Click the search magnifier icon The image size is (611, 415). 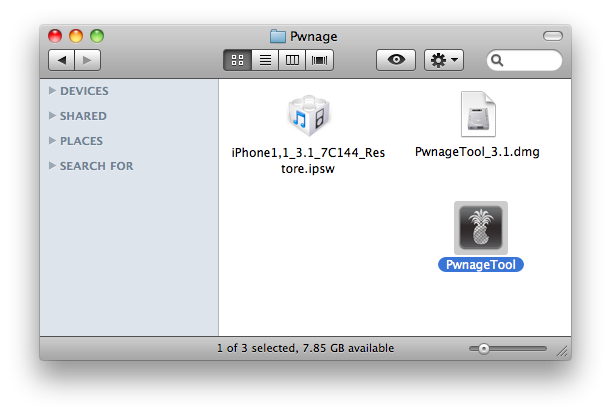(x=497, y=60)
